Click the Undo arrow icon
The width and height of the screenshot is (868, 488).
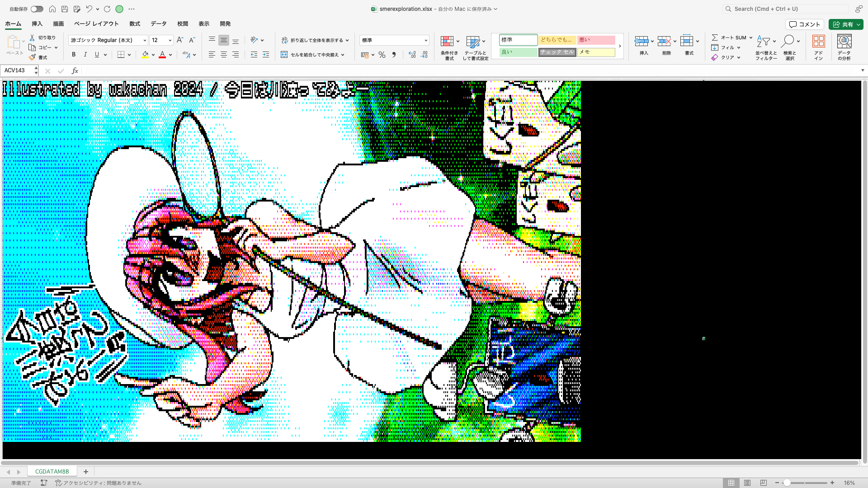pos(89,9)
